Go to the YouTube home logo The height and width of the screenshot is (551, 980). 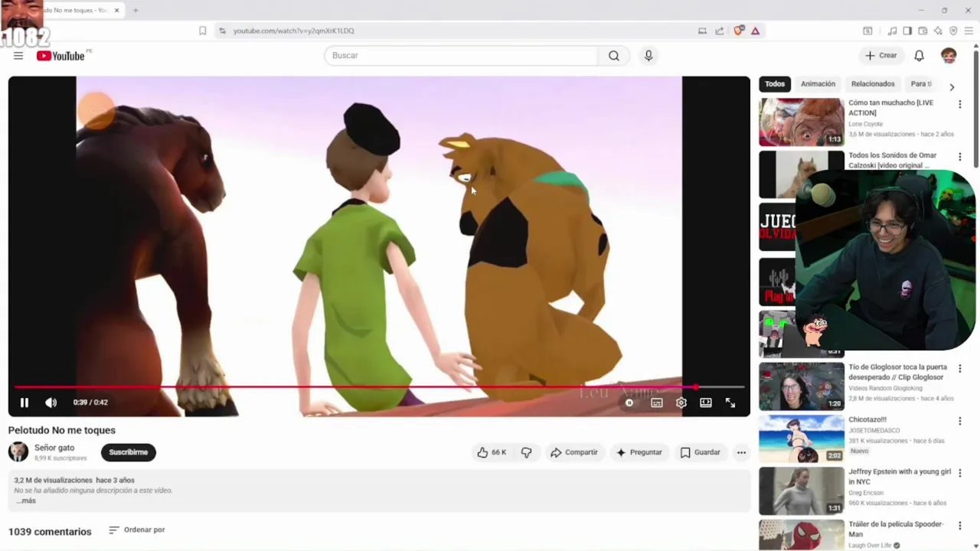(x=61, y=55)
